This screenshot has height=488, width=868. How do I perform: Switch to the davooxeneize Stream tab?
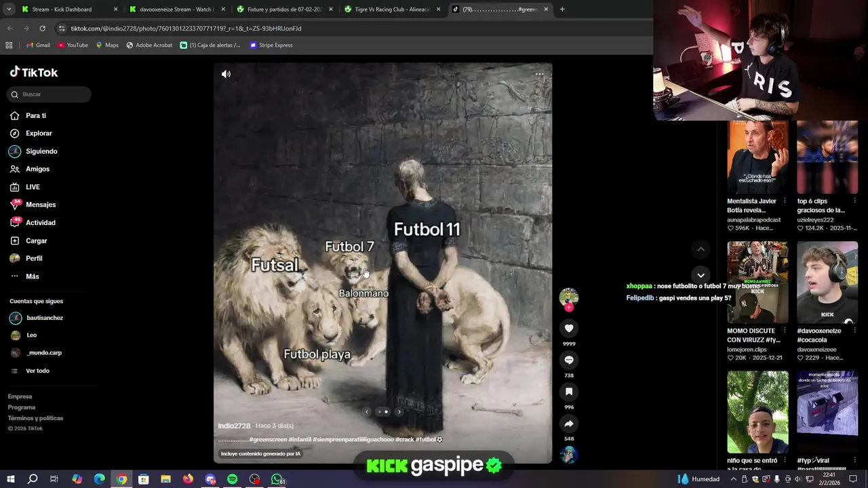point(176,9)
